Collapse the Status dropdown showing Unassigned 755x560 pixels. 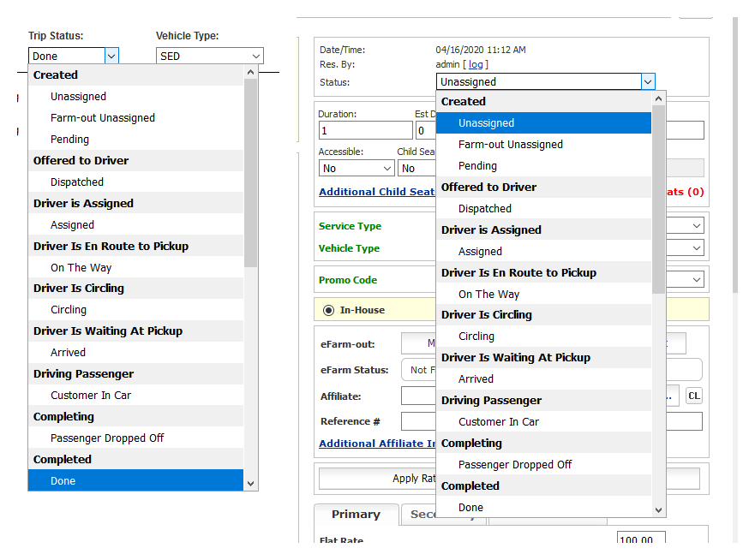[647, 82]
